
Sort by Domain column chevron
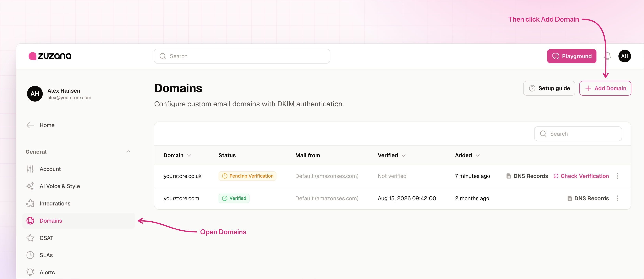pos(189,156)
